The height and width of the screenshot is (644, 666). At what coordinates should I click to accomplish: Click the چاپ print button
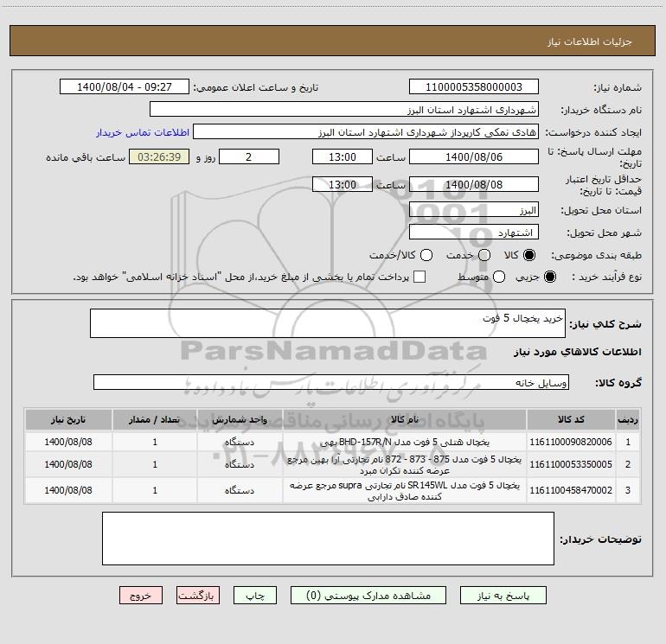255,596
